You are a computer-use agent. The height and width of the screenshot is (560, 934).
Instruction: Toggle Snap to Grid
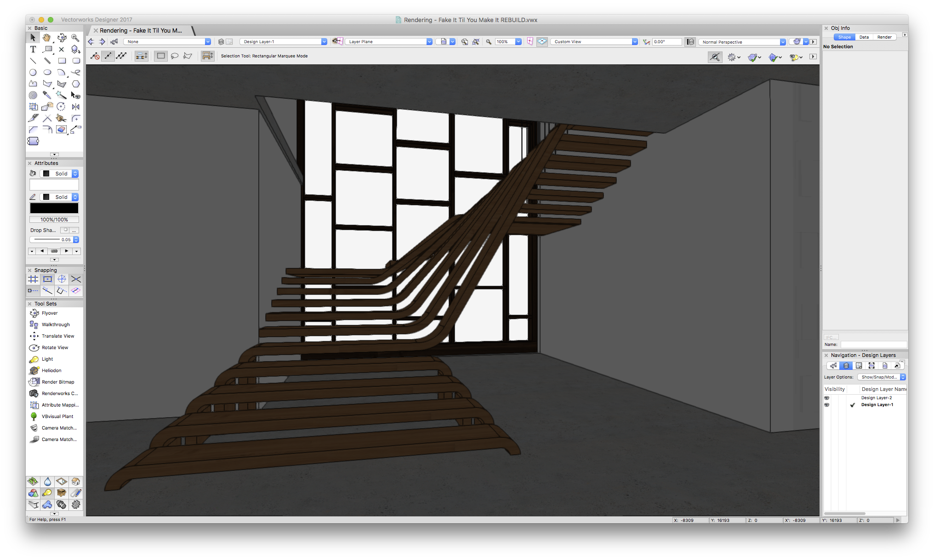tap(33, 279)
